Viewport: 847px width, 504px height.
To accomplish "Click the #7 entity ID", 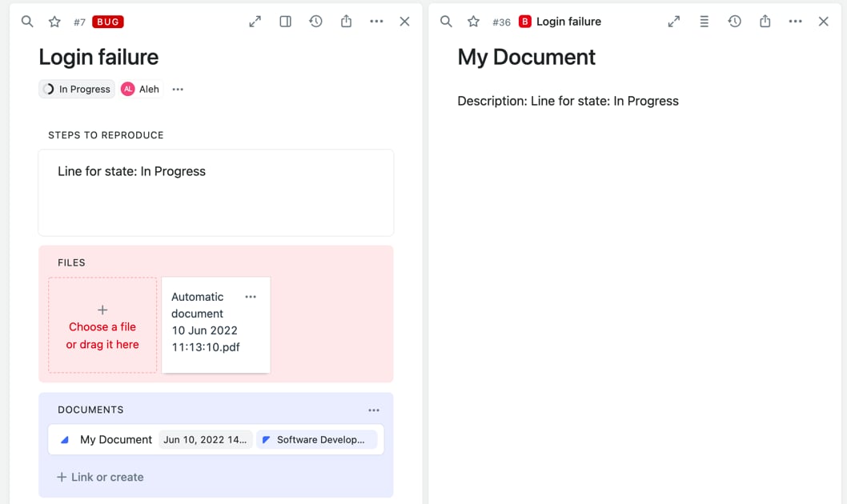I will (x=79, y=22).
